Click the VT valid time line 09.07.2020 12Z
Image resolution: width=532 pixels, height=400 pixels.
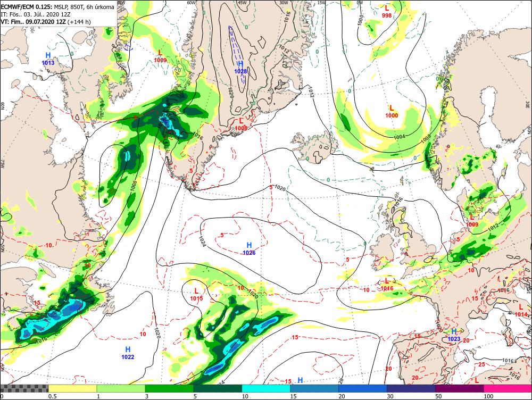(x=46, y=22)
